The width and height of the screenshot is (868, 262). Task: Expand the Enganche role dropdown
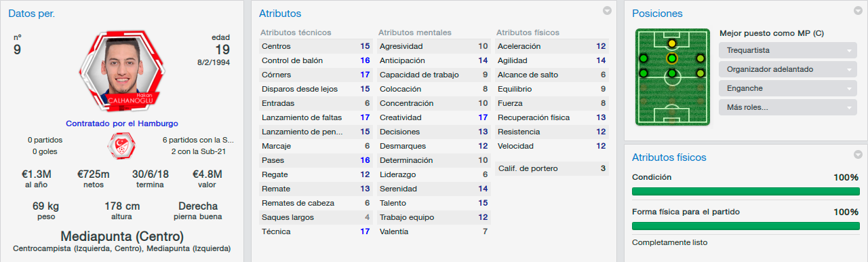[787, 88]
